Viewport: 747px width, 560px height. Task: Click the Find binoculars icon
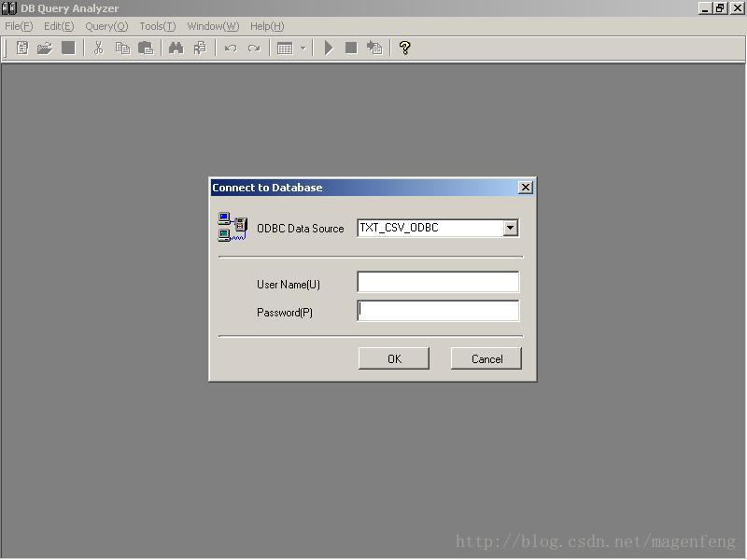(x=176, y=49)
